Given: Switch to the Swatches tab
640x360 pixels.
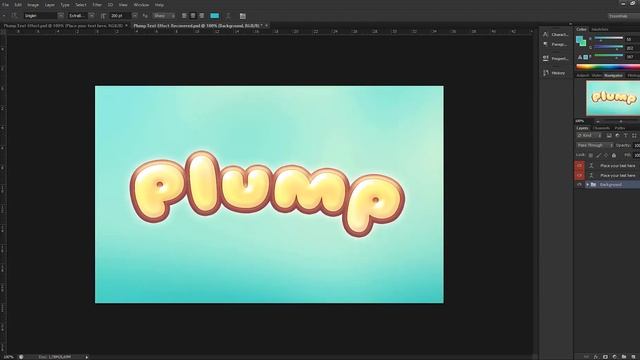Looking at the screenshot, I should pyautogui.click(x=600, y=29).
